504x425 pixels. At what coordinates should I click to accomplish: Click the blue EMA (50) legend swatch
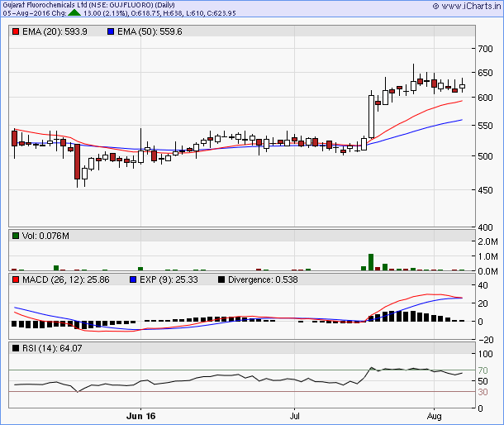[x=111, y=31]
